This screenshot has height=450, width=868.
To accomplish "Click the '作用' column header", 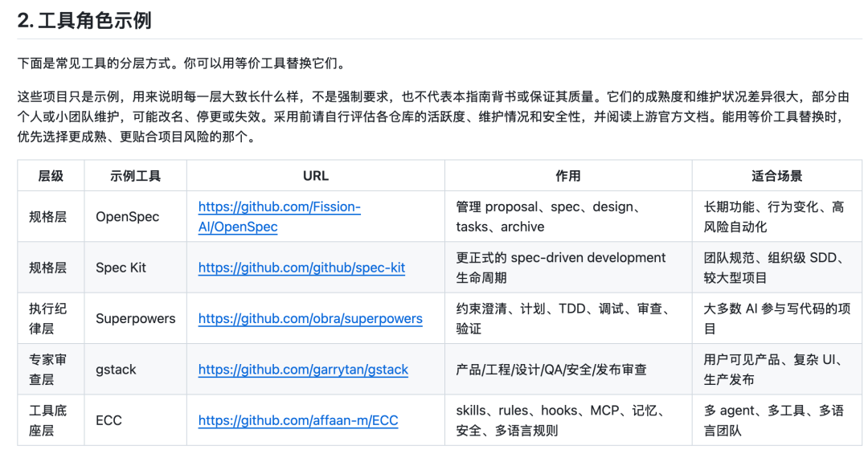I will tap(568, 175).
